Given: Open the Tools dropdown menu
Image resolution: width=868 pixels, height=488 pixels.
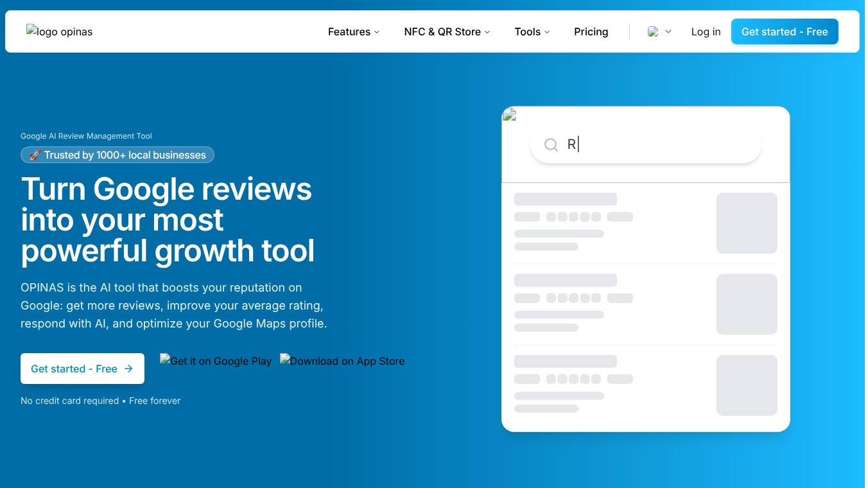Looking at the screenshot, I should [532, 31].
